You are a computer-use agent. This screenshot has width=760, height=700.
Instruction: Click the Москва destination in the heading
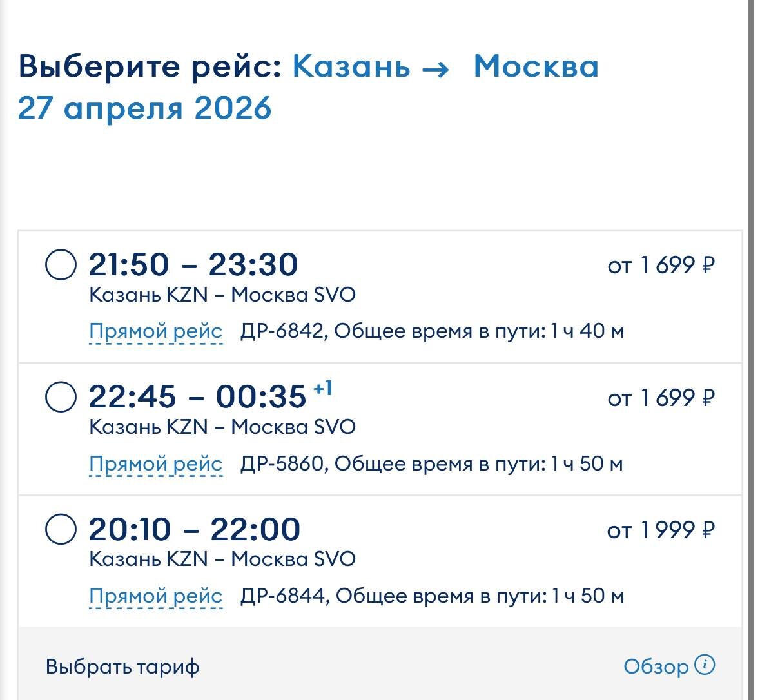[x=536, y=66]
